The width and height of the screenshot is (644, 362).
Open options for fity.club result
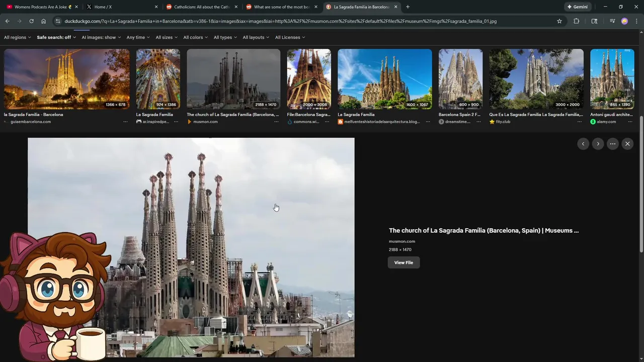click(x=580, y=122)
